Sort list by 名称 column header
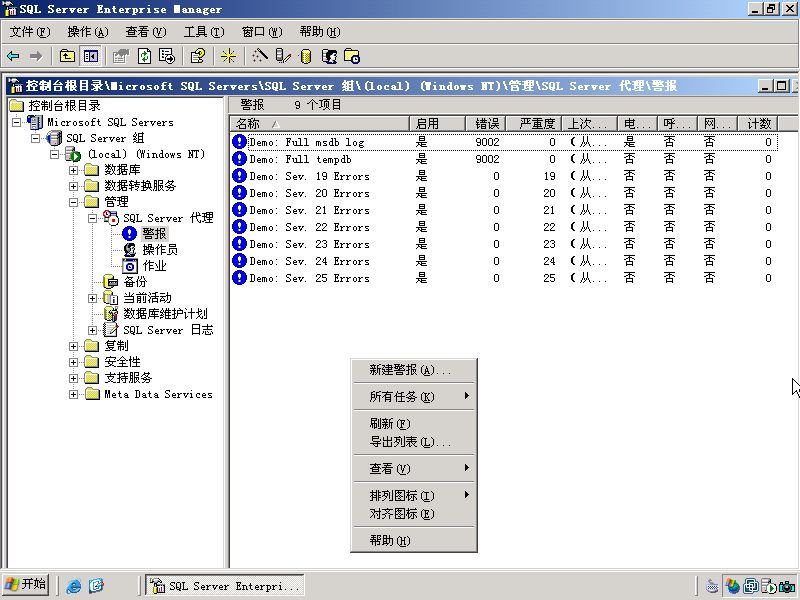The image size is (800, 600). [x=320, y=123]
